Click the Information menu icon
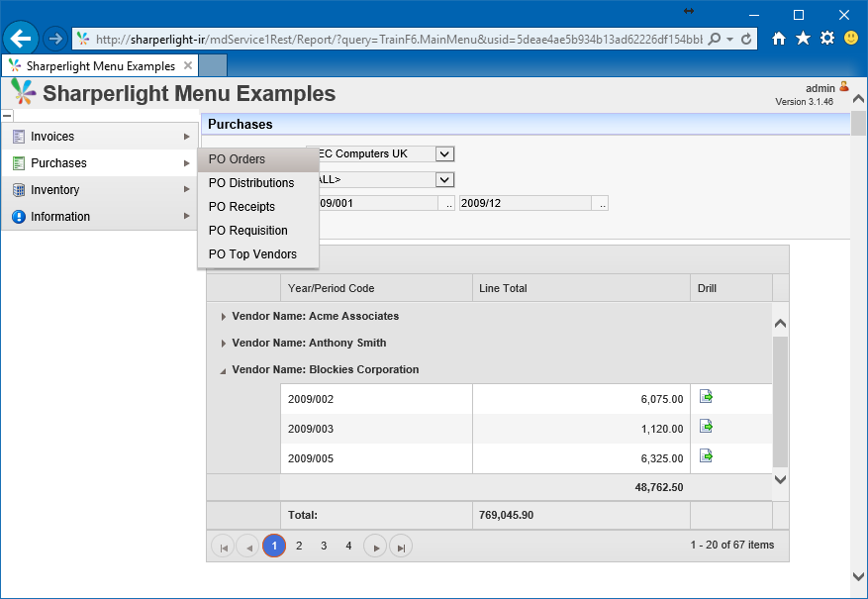The height and width of the screenshot is (599, 868). pos(19,217)
